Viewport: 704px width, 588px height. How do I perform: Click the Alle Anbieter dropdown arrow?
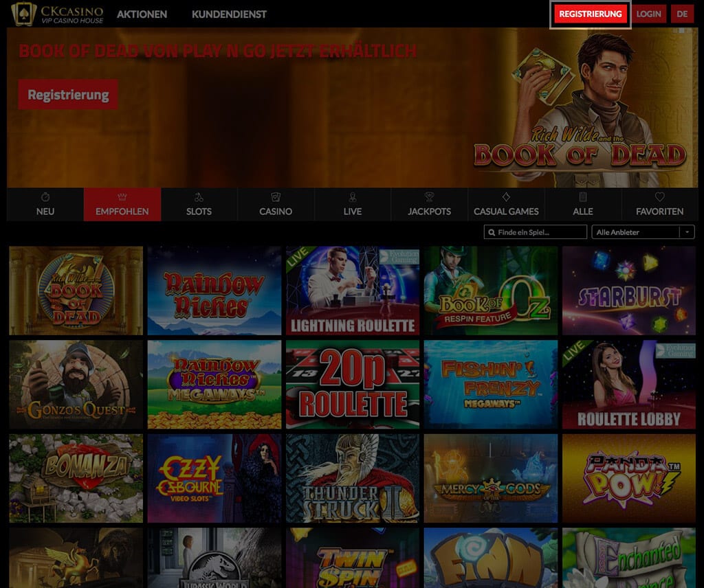point(687,232)
